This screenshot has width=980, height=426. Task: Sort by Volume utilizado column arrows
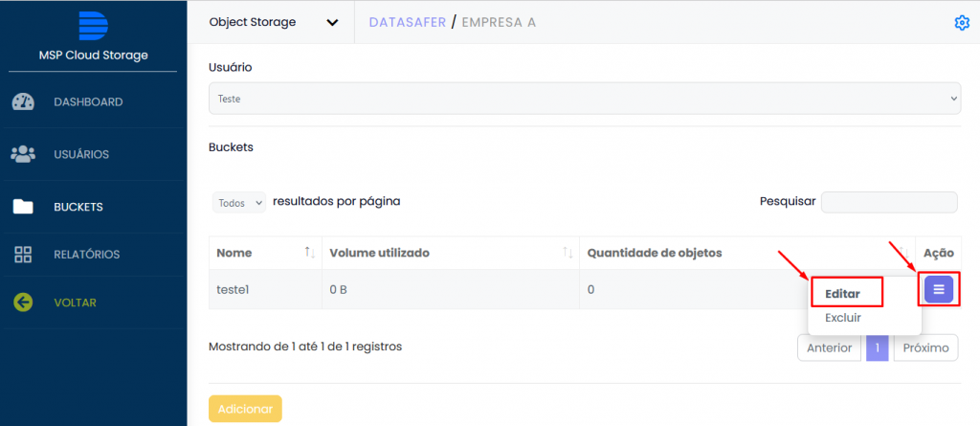(568, 253)
